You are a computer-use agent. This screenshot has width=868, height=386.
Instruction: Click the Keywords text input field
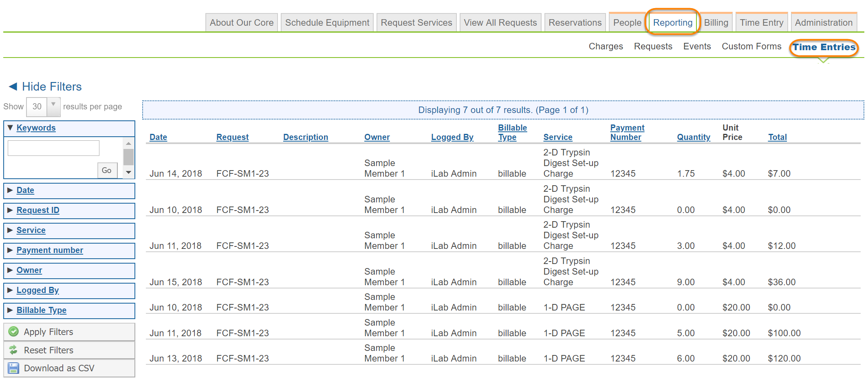pos(53,148)
